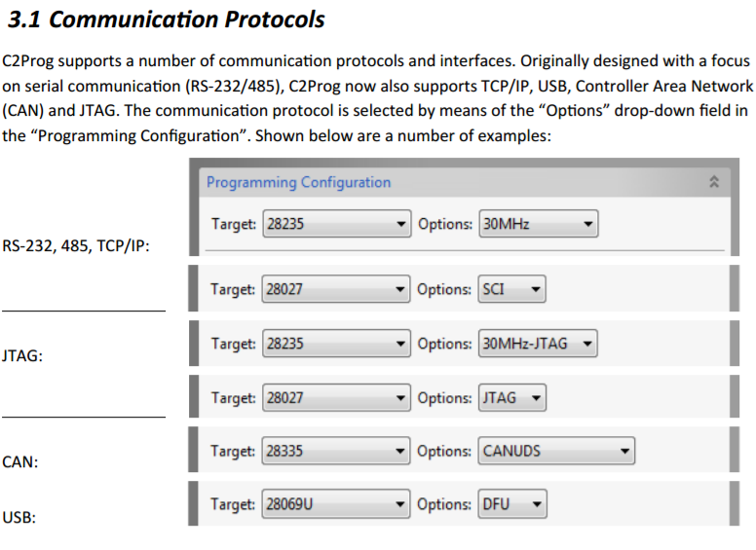Open Target dropdown beside the SCI option

click(x=335, y=289)
